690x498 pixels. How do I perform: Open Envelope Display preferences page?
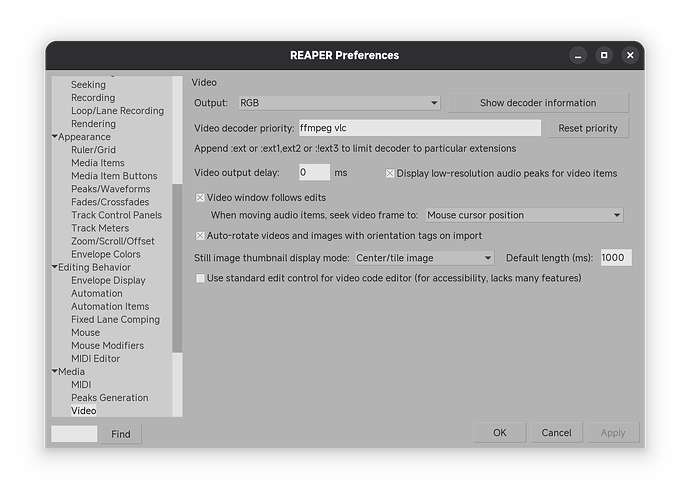click(x=108, y=280)
